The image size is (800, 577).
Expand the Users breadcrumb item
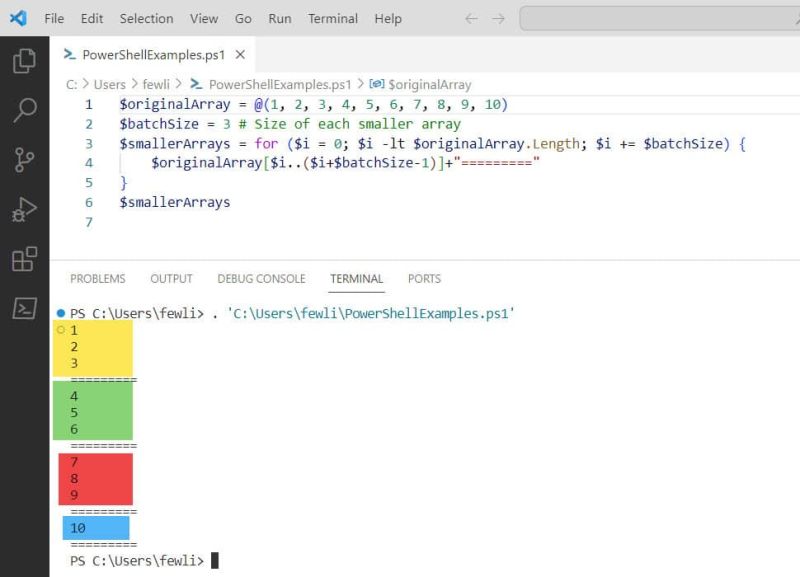click(110, 84)
